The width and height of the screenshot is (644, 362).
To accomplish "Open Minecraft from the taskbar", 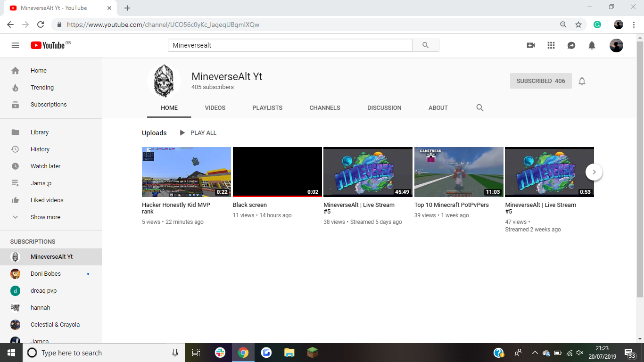I will click(313, 353).
